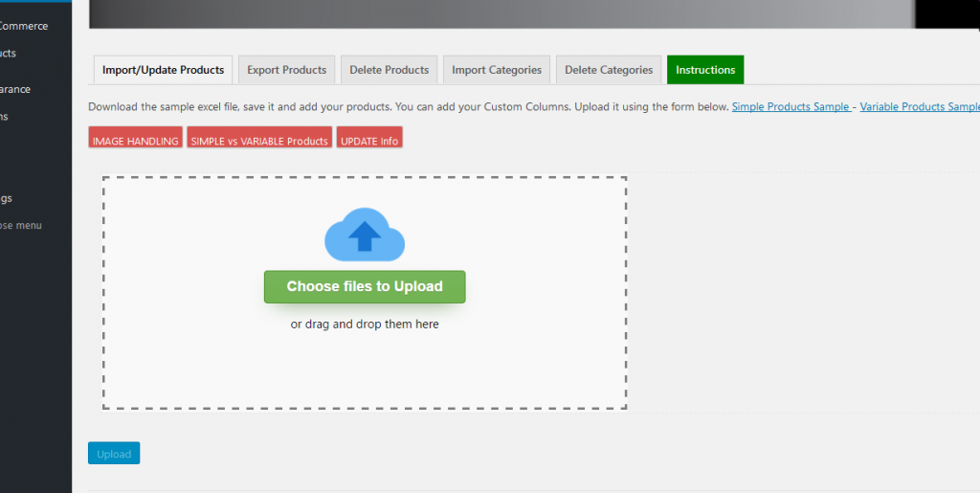Expand the UPDATE Info section
Screen dimensions: 980x493
(369, 140)
